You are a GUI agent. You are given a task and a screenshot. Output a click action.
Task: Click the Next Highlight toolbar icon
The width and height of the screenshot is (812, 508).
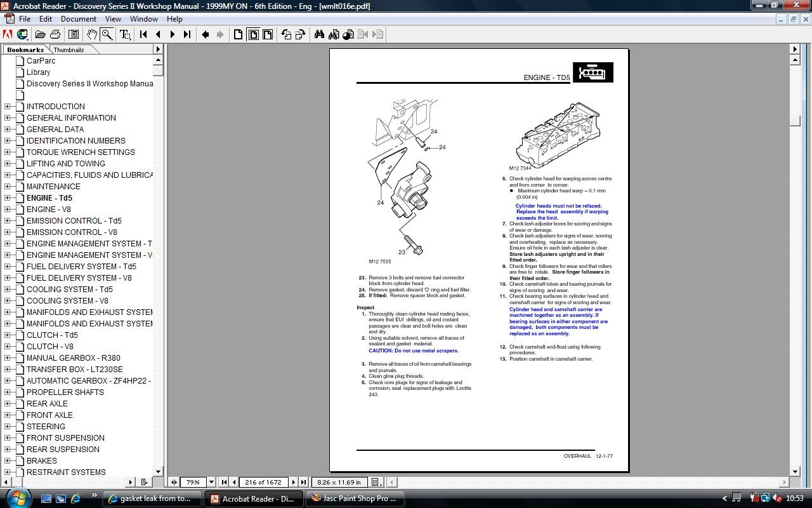[377, 34]
